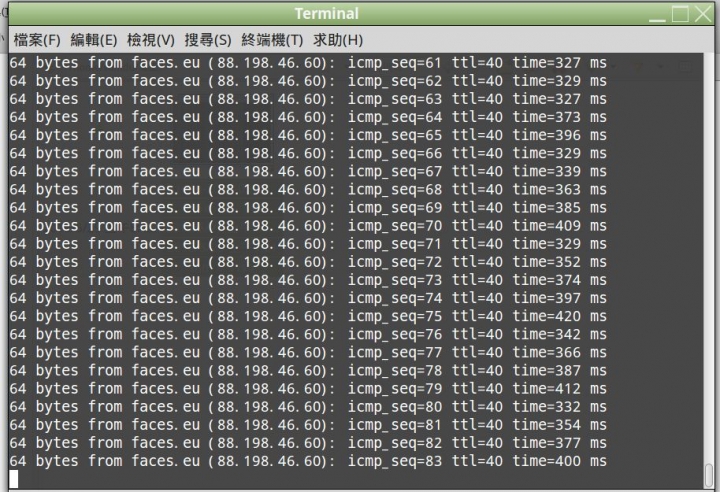
Task: Click the line with icmp_seq=63
Action: coord(308,99)
